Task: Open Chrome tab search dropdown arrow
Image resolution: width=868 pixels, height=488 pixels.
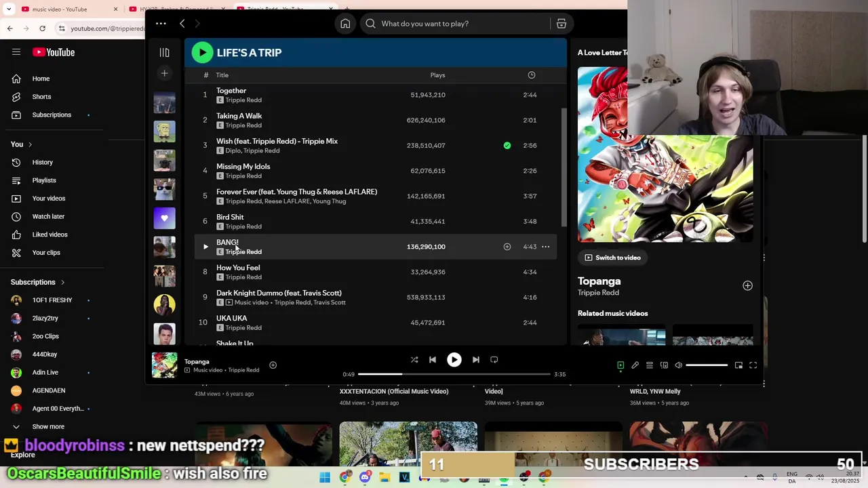Action: [8, 9]
